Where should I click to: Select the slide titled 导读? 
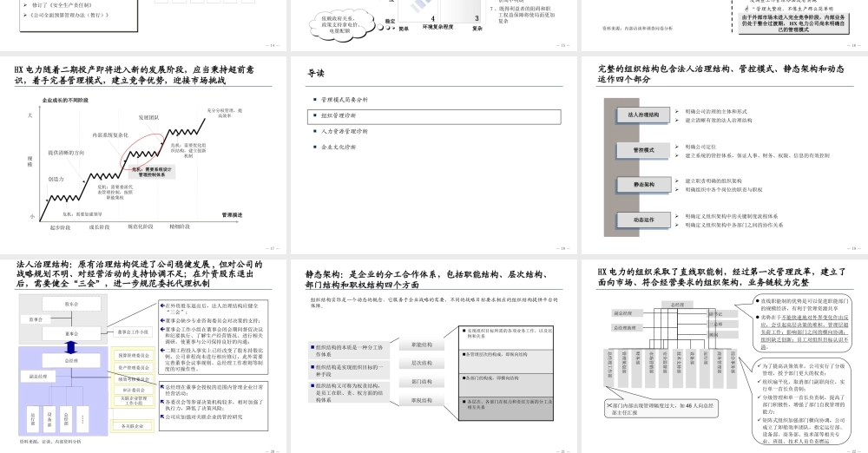click(434, 155)
